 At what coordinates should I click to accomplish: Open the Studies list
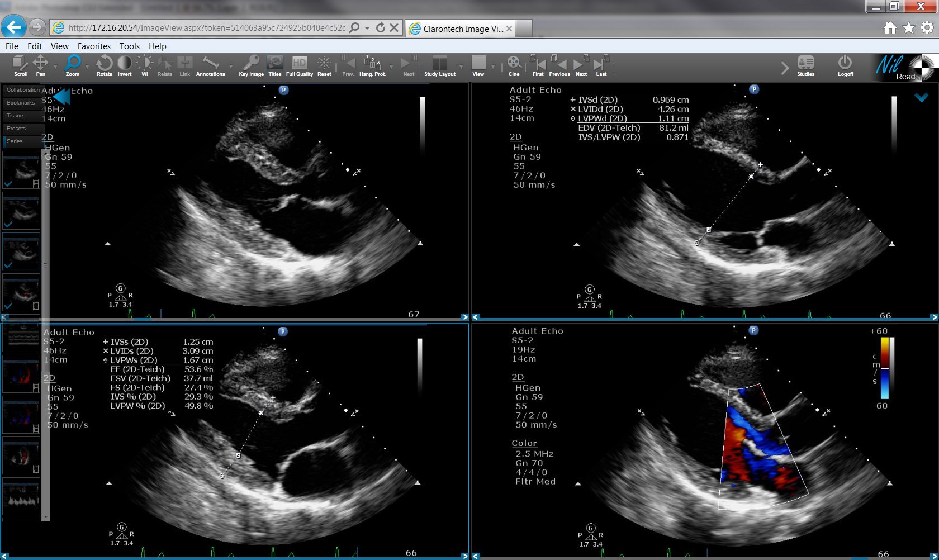(805, 66)
